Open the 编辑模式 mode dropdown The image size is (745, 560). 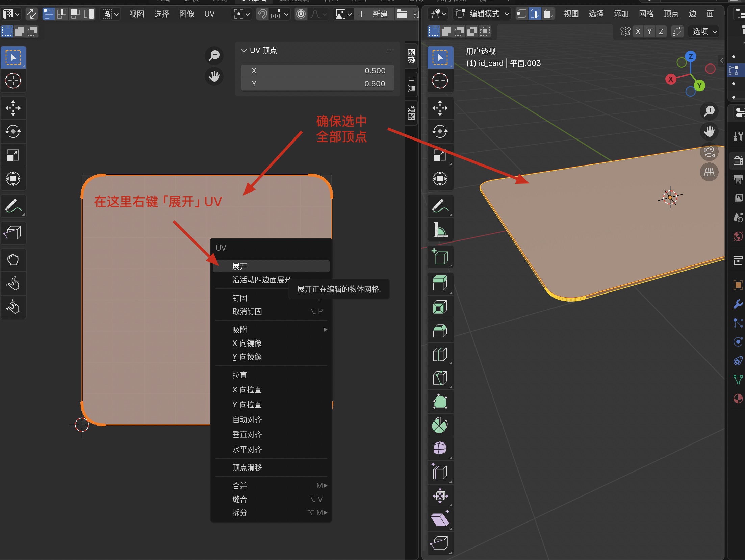coord(482,14)
